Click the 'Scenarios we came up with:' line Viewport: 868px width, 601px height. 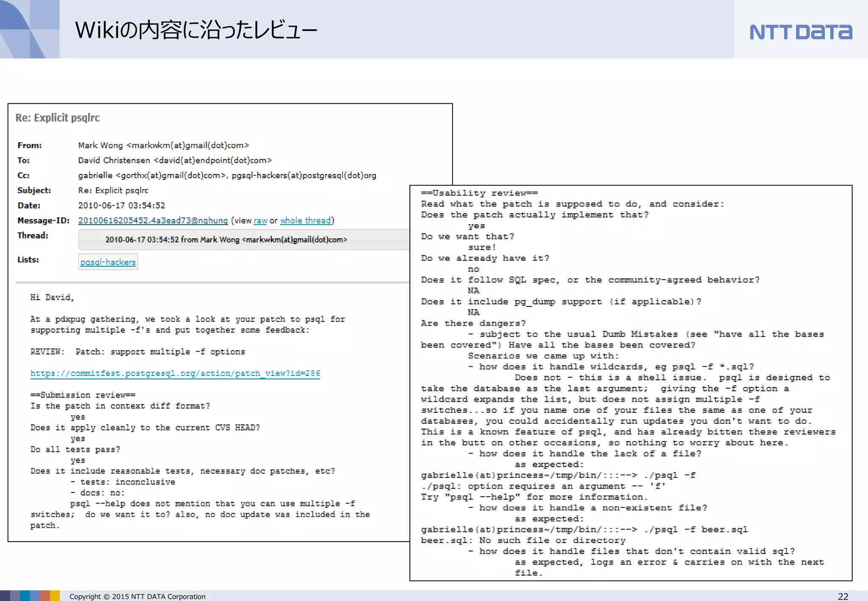[543, 356]
